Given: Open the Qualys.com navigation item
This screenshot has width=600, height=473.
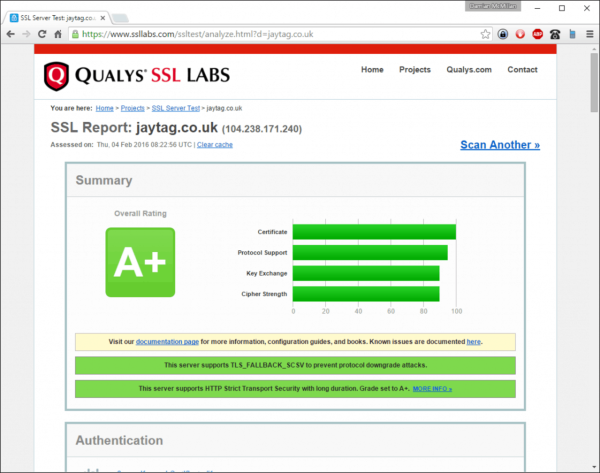Looking at the screenshot, I should click(x=469, y=70).
